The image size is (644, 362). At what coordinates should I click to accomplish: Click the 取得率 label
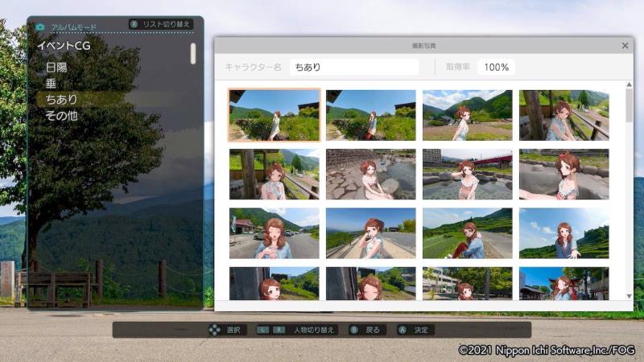(458, 67)
